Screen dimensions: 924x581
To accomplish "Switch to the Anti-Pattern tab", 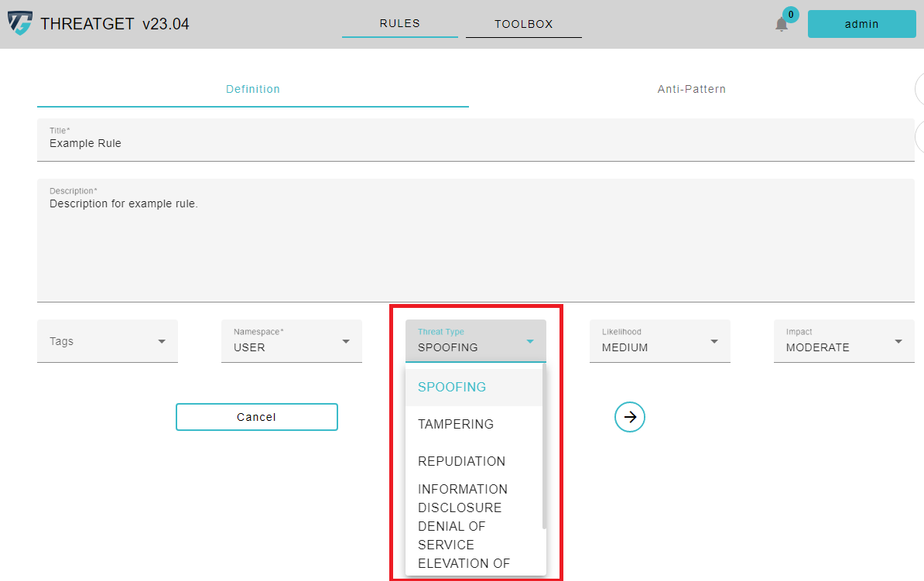I will point(692,89).
